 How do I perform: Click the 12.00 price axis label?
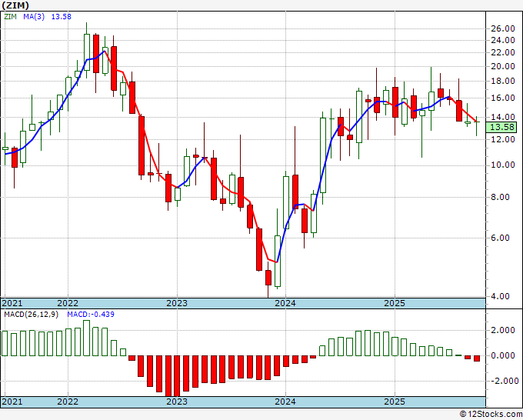pyautogui.click(x=503, y=139)
